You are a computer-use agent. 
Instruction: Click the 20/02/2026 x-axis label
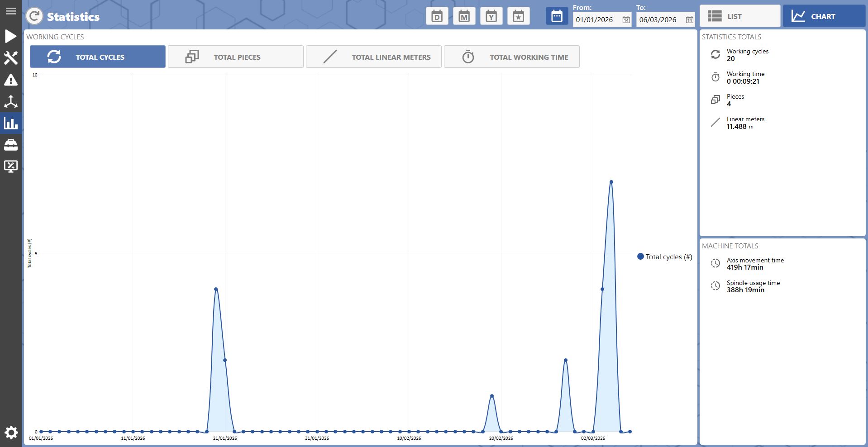pos(501,438)
